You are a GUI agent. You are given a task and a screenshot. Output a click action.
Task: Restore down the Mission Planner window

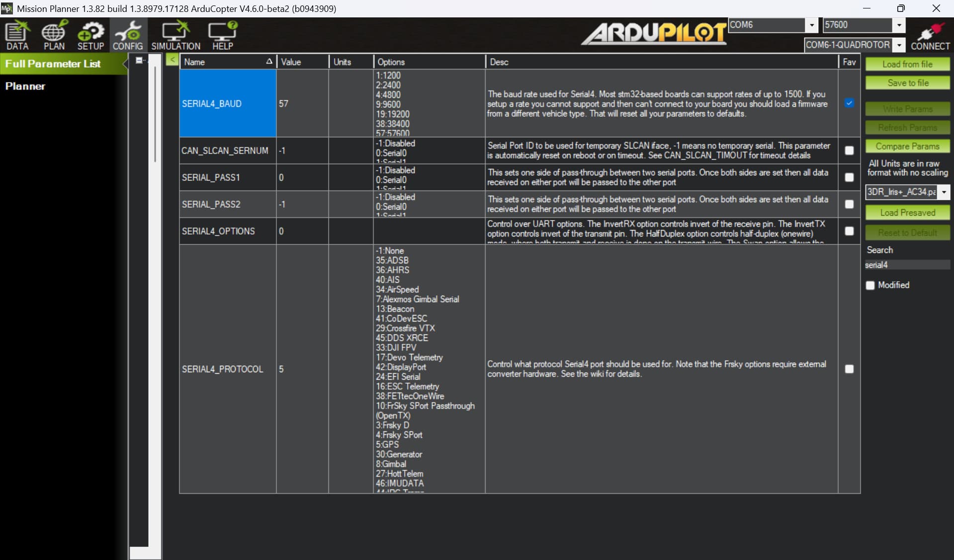tap(900, 8)
